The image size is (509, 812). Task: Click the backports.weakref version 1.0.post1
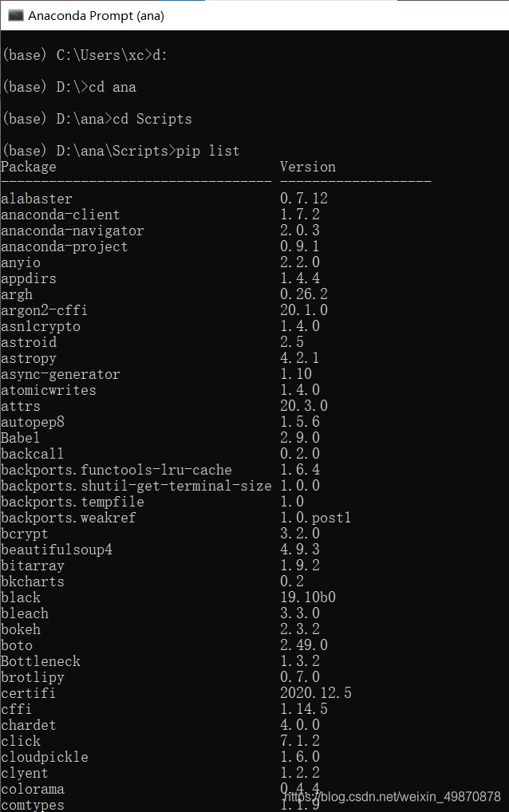click(315, 518)
